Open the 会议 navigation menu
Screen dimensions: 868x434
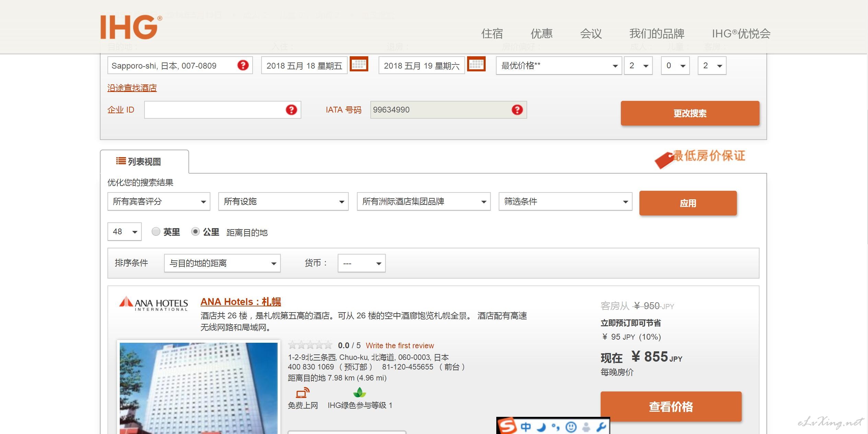click(591, 34)
